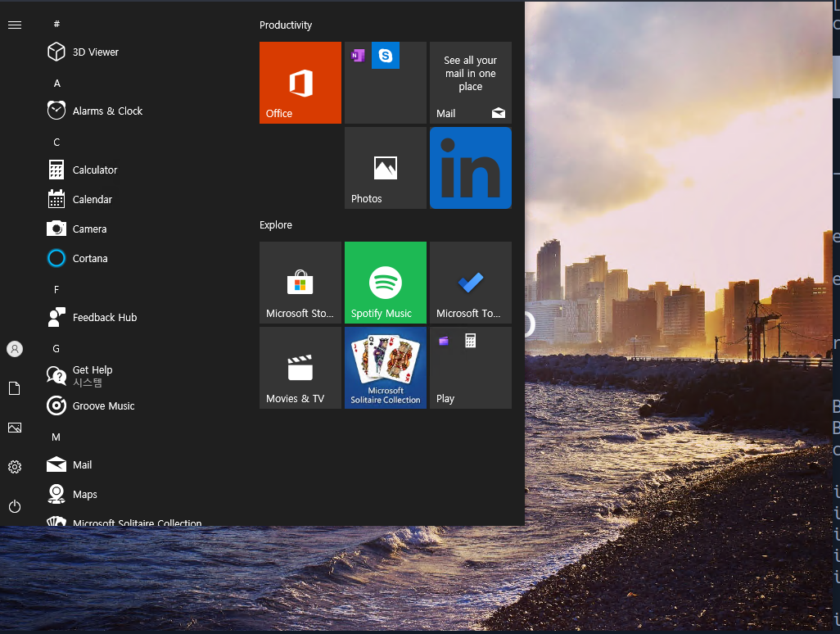Open Settings gear in Start sidebar

pyautogui.click(x=15, y=467)
